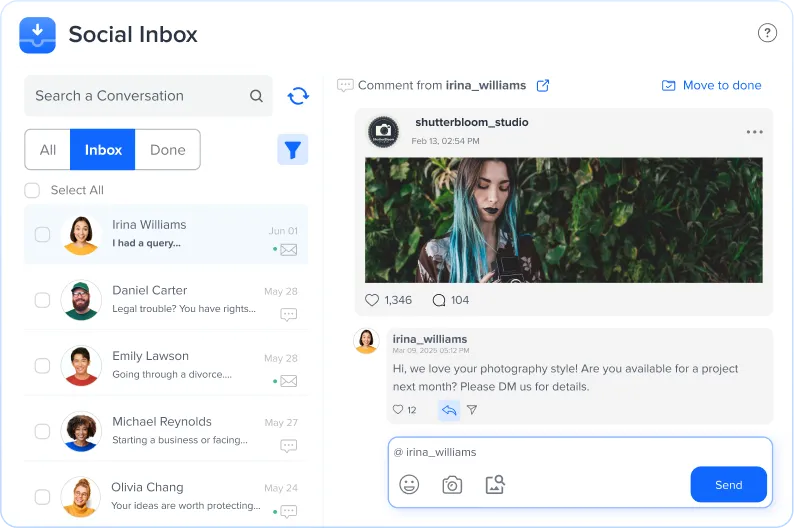Open the post photo of blue-haired woman
The width and height of the screenshot is (794, 528).
[x=564, y=220]
